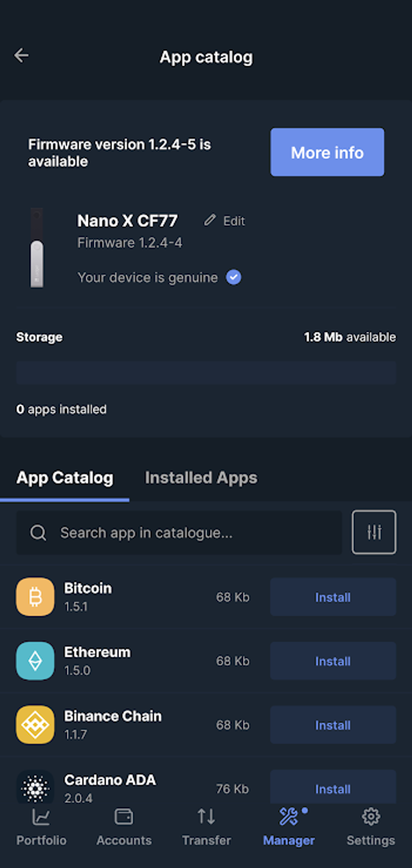Install the Cardano ADA app

coord(333,789)
